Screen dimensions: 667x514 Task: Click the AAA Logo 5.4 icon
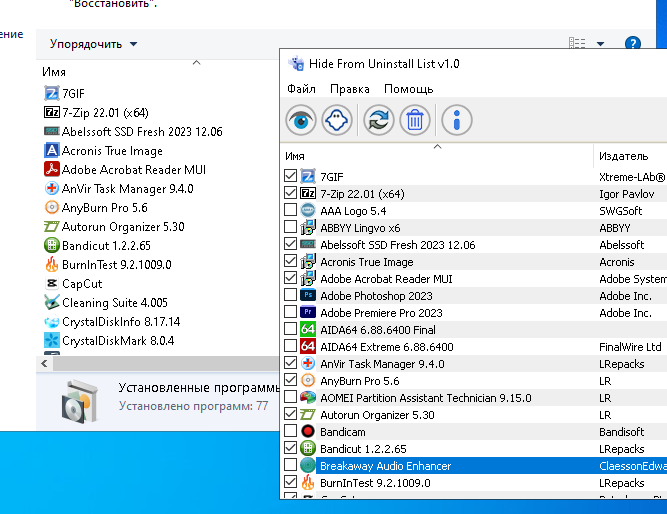308,211
